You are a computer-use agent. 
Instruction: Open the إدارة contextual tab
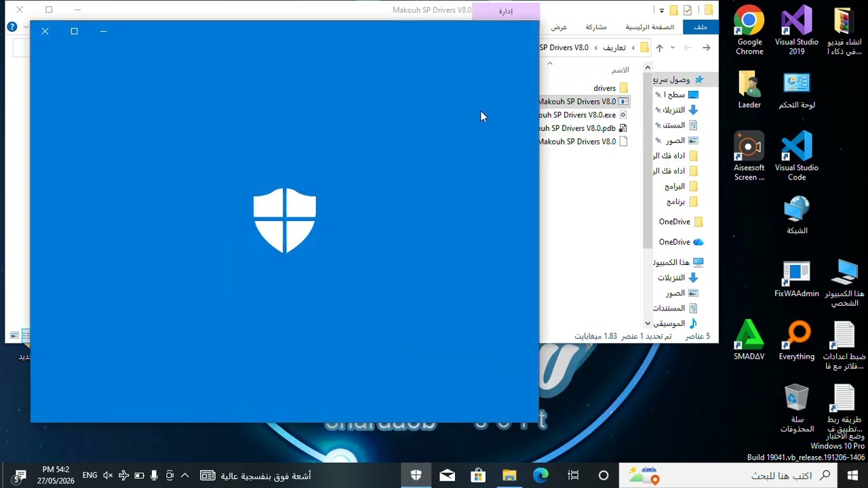coord(506,11)
